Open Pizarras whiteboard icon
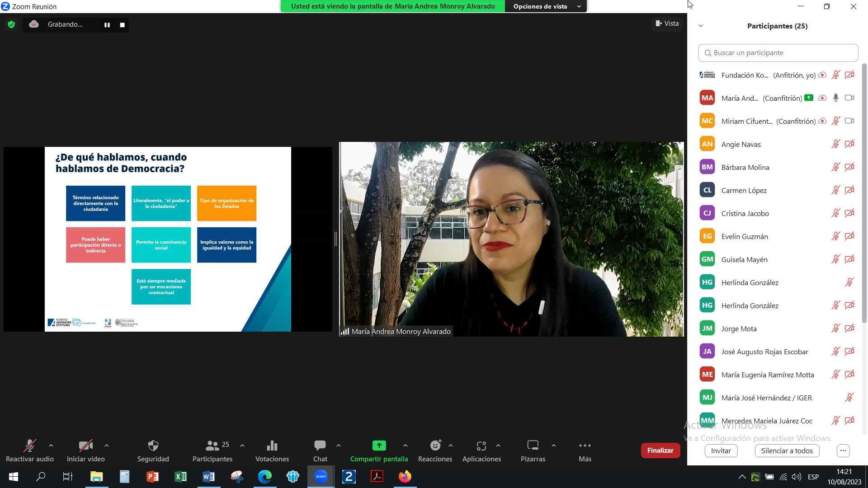868x488 pixels. click(x=533, y=446)
